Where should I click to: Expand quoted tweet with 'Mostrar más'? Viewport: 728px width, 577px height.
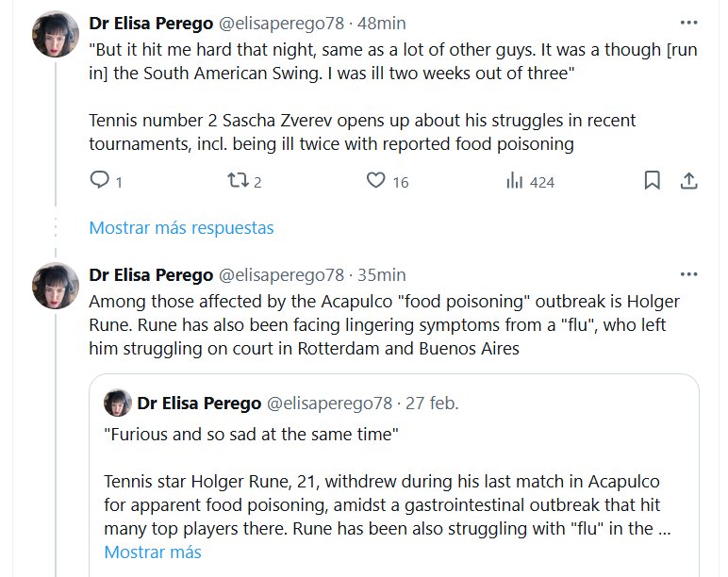click(153, 552)
